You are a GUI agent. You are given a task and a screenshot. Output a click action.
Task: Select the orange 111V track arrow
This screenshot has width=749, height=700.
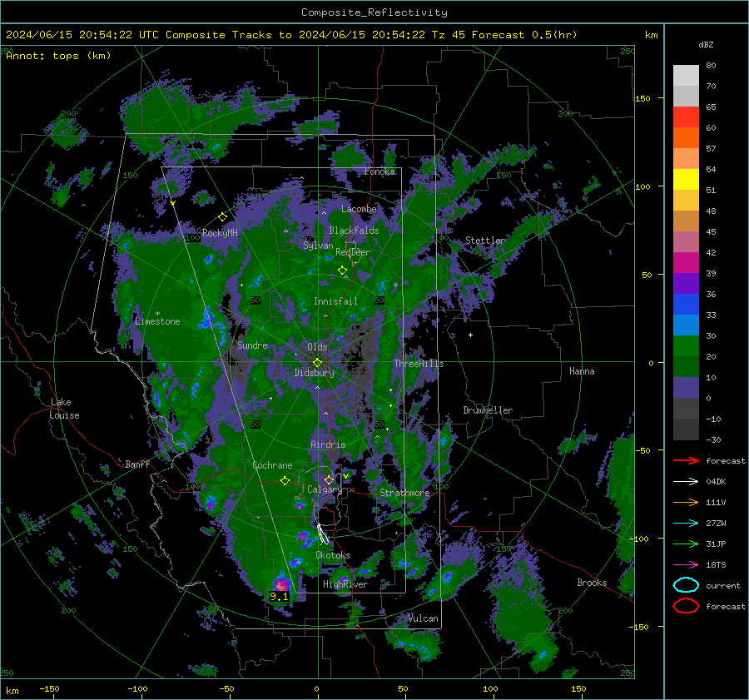pos(686,502)
